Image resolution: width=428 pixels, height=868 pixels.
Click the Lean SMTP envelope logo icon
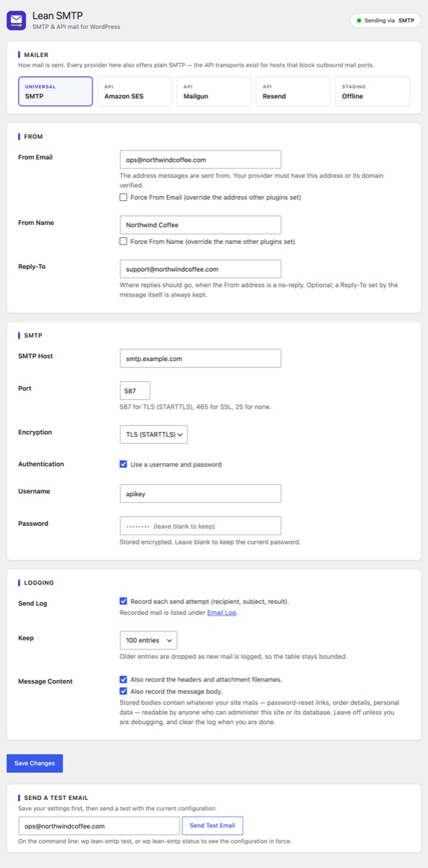[x=17, y=20]
